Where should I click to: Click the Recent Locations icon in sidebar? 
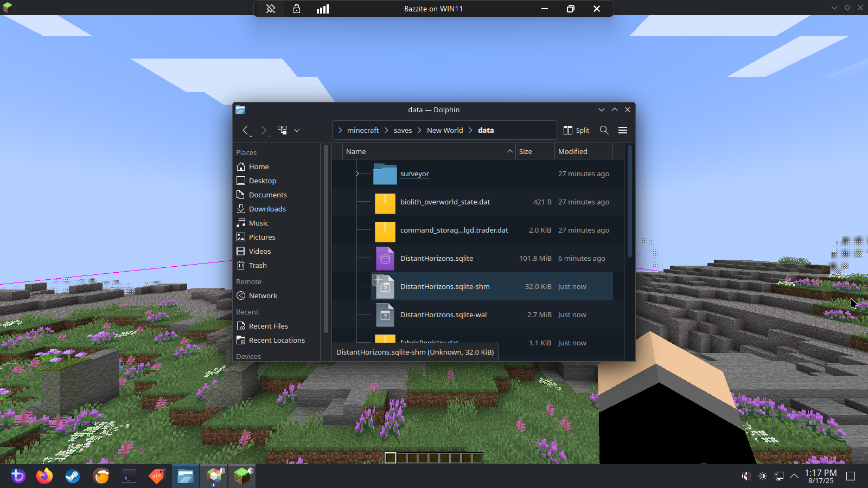click(241, 340)
